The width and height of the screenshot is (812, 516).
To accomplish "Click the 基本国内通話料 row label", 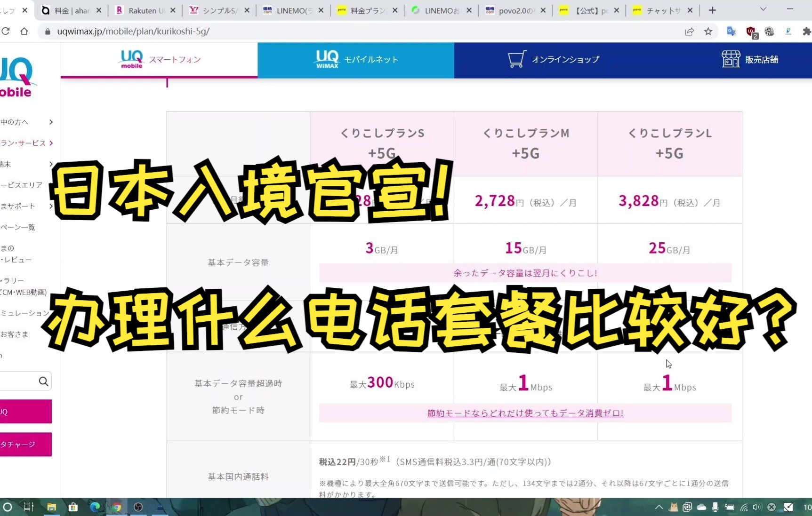I will (x=238, y=476).
